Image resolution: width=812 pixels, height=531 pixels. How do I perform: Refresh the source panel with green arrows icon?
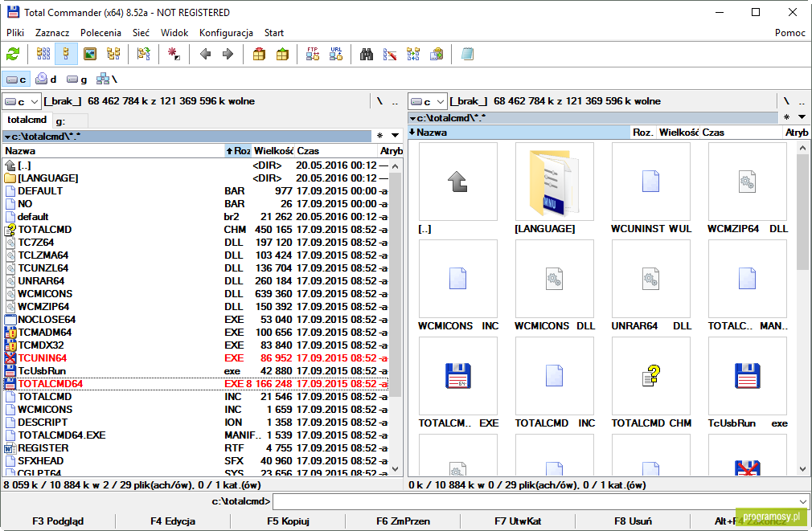point(13,54)
